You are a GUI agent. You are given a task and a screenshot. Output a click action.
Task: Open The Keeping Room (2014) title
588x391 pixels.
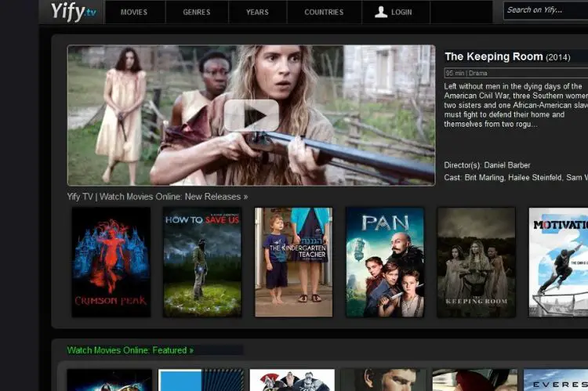pos(507,56)
